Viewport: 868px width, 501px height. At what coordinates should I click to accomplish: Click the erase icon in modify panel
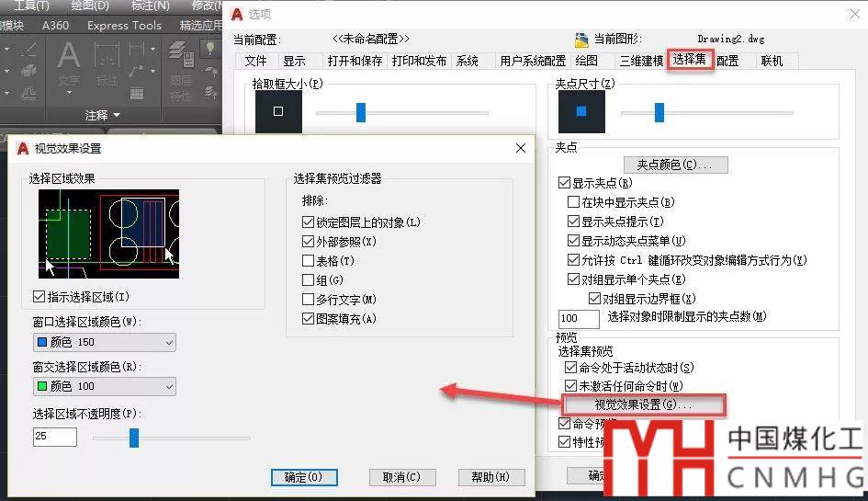pos(28,50)
